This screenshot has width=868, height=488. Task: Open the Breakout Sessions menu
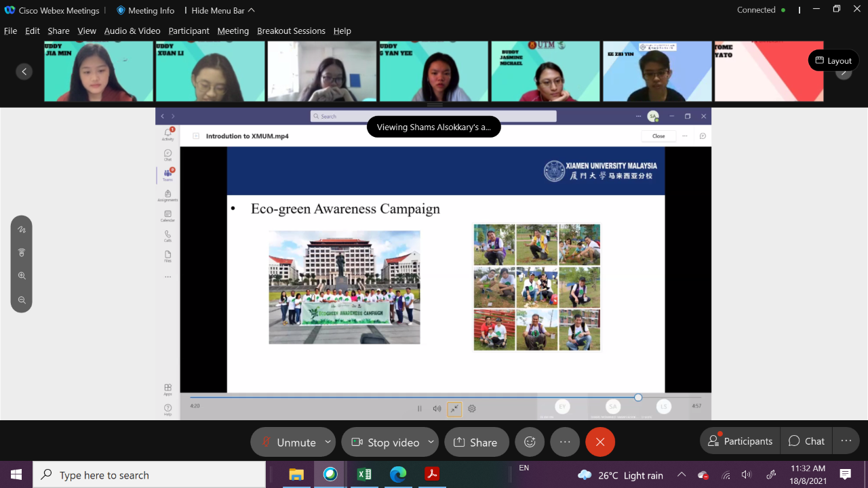click(x=291, y=30)
